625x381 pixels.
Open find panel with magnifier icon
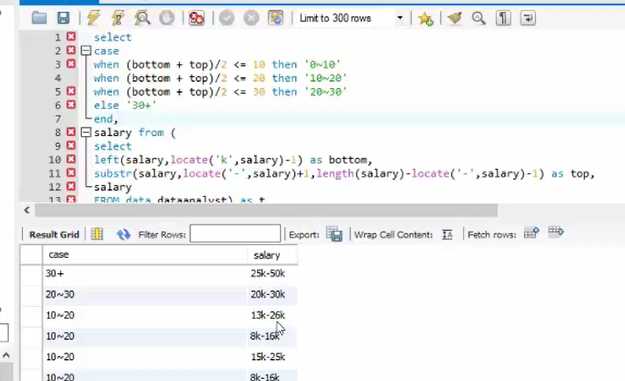click(x=478, y=18)
